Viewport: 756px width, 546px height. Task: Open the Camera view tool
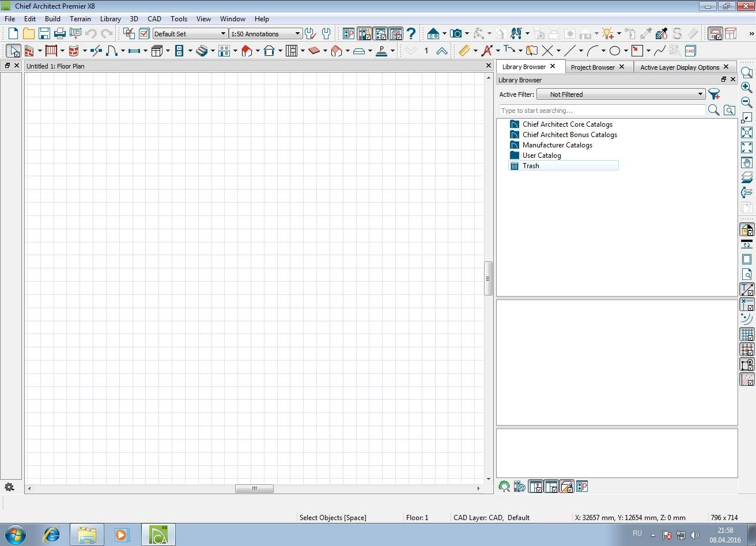[x=456, y=33]
